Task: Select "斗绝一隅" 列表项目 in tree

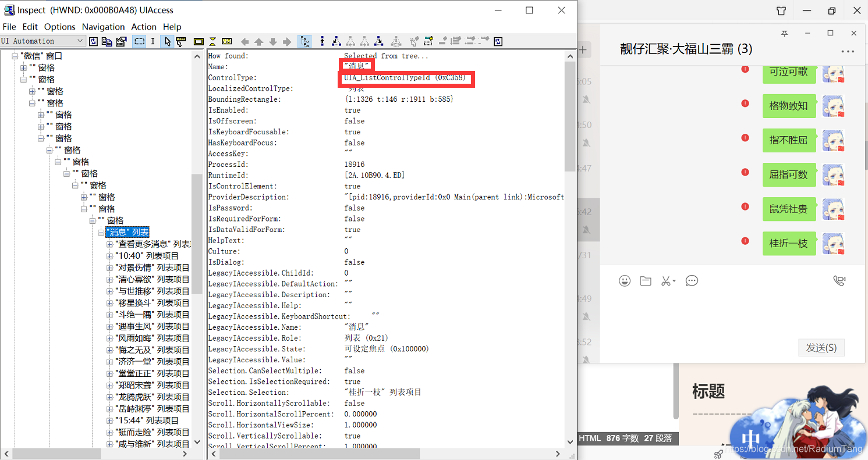Action: (x=153, y=315)
